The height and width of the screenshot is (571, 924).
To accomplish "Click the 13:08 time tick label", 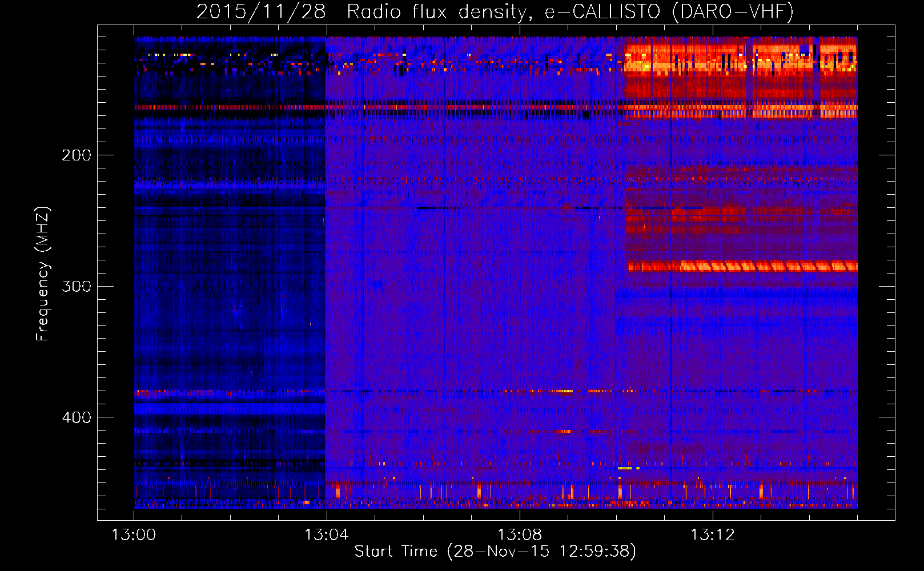I will (520, 535).
